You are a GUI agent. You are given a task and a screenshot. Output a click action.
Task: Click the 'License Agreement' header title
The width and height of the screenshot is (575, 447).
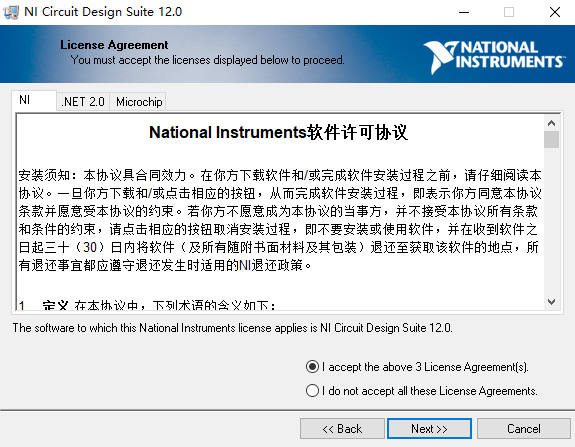pos(114,45)
